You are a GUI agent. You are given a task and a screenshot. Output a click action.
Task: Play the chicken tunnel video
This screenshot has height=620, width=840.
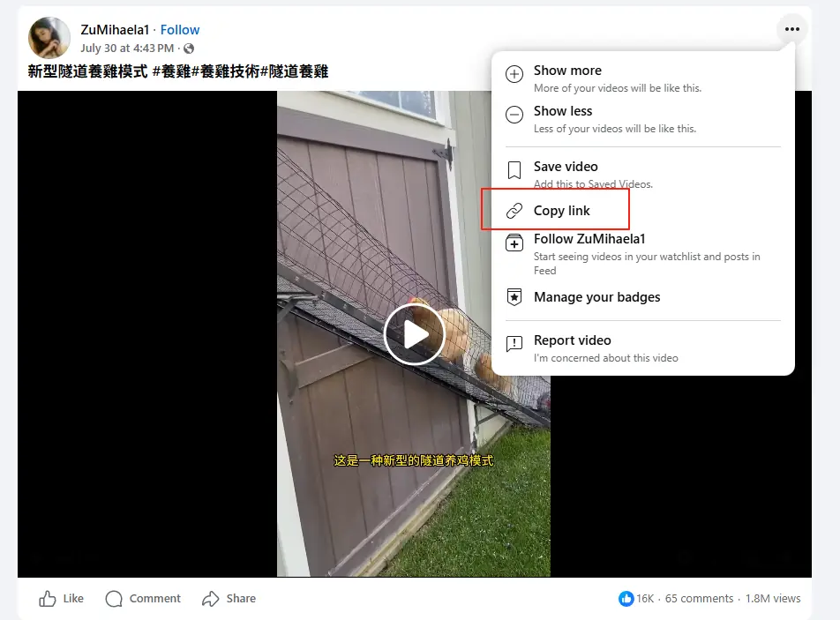click(x=413, y=334)
